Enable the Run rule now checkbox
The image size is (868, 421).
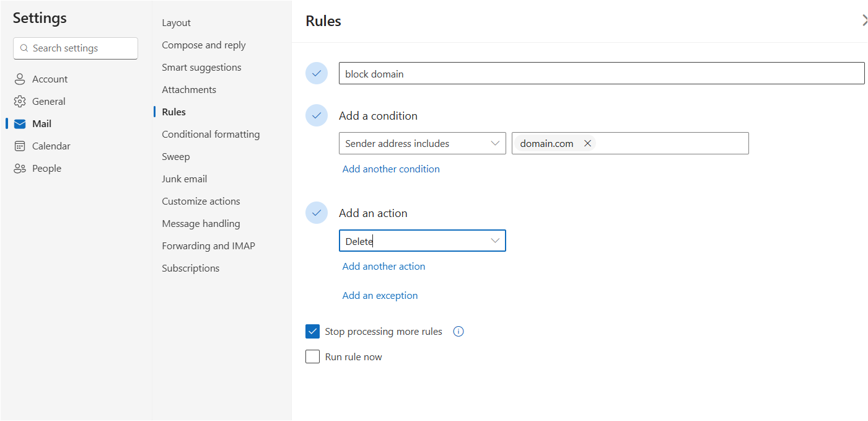[312, 357]
